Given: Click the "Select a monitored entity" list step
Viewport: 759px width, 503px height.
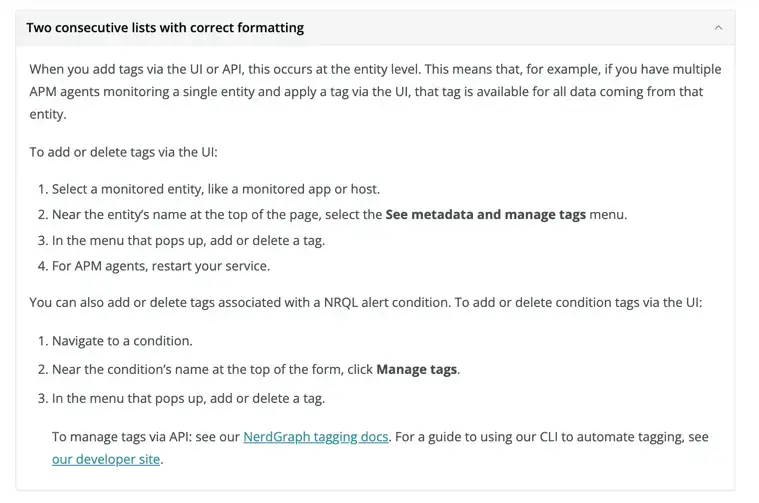Looking at the screenshot, I should [x=215, y=188].
